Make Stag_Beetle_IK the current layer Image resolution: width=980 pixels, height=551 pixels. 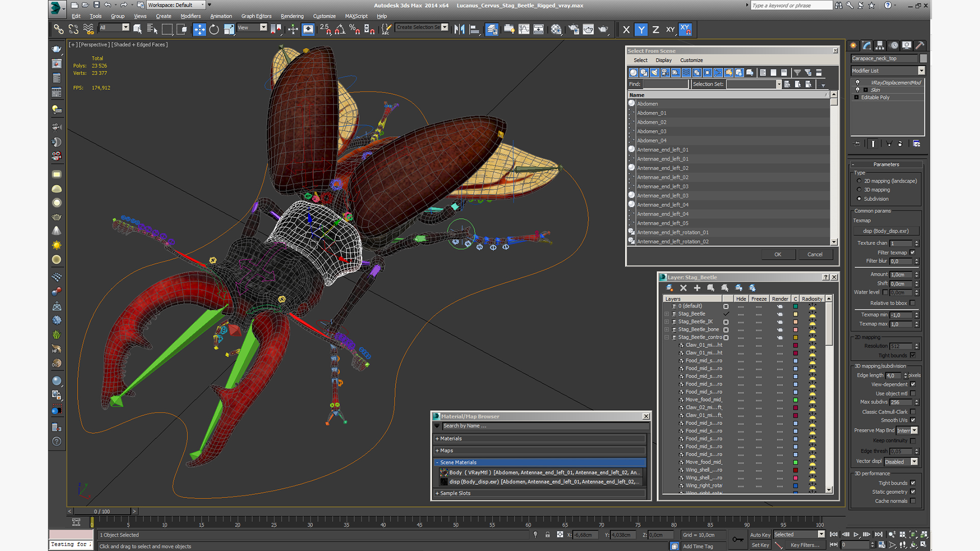726,322
